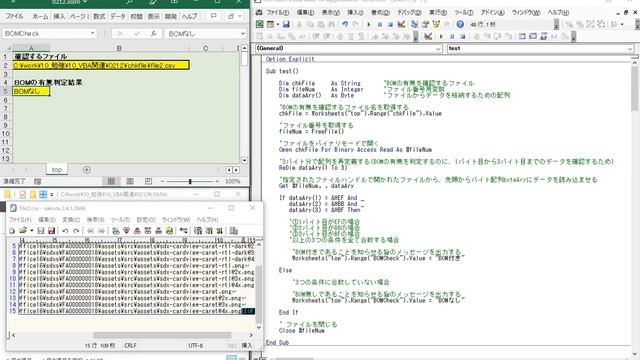Add a new sheet with the plus button

coord(87,170)
